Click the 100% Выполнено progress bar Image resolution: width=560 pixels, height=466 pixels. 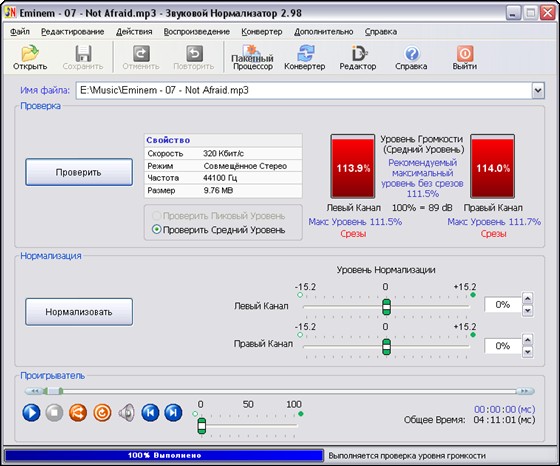[x=164, y=455]
